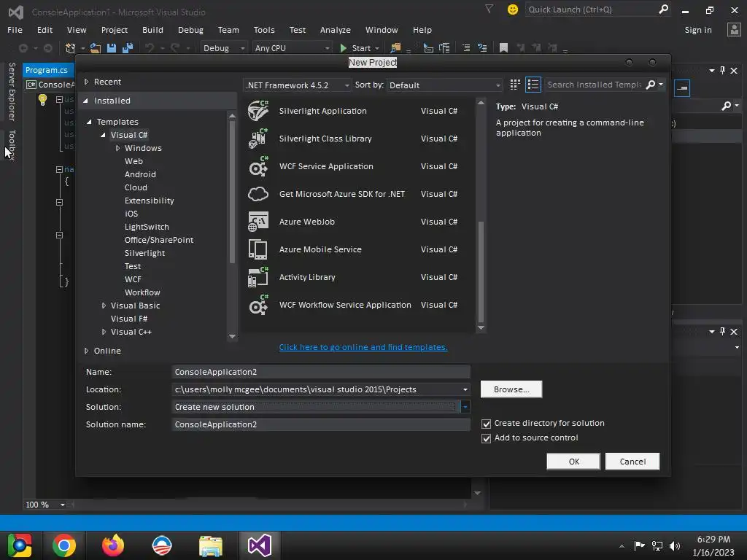Open the File menu
747x560 pixels.
pyautogui.click(x=15, y=30)
